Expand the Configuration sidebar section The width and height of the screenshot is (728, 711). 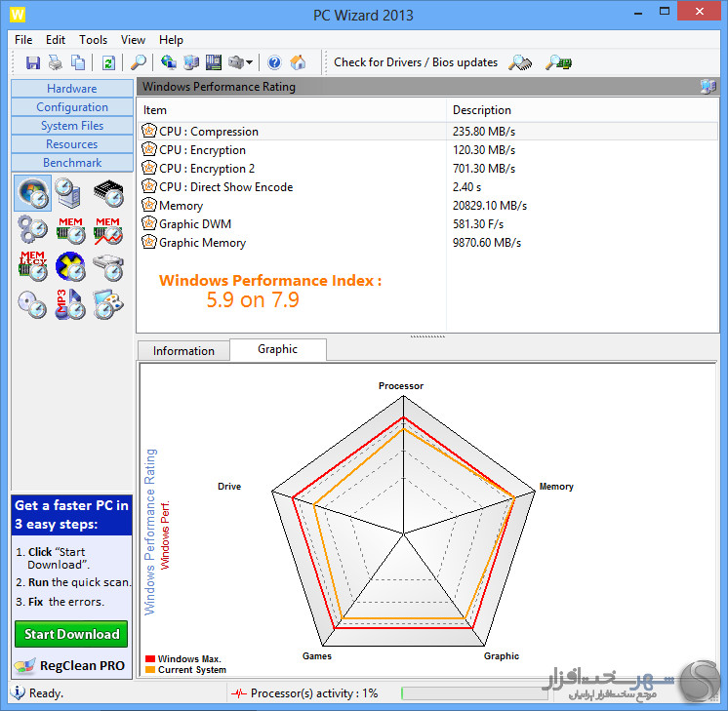point(72,107)
